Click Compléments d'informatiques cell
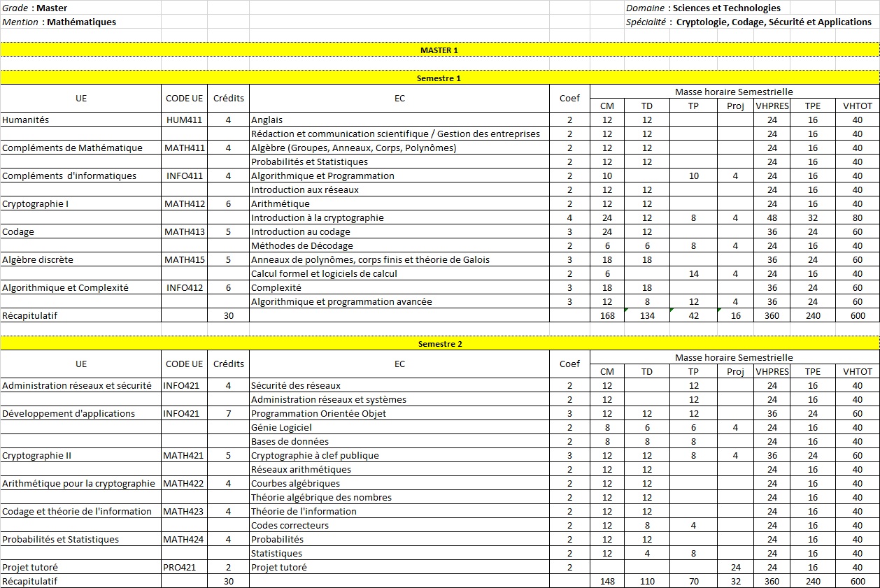 [80, 175]
